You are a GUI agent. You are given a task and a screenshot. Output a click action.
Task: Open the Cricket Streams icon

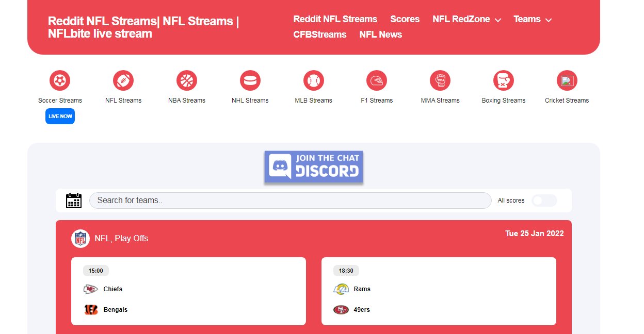(x=567, y=80)
